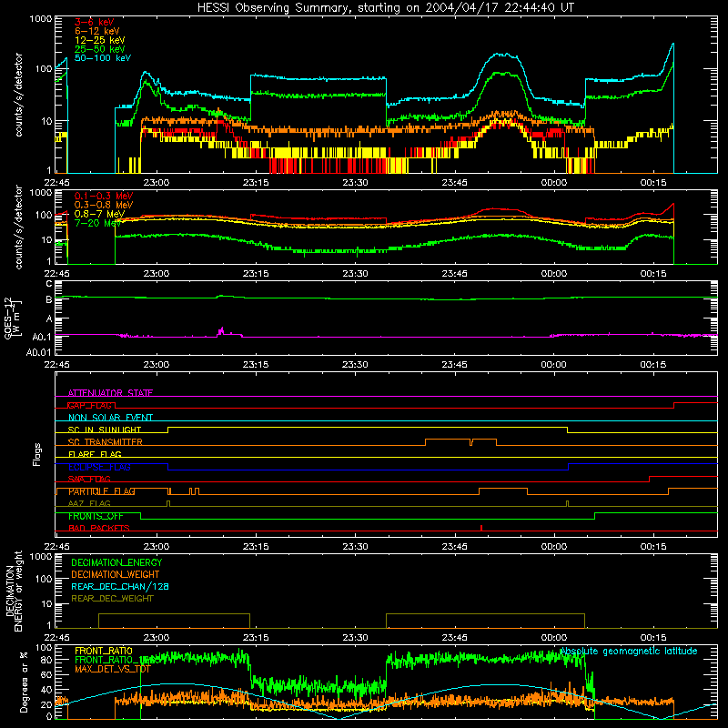Click the GAP_FLAG label
The image size is (728, 728).
[x=90, y=405]
